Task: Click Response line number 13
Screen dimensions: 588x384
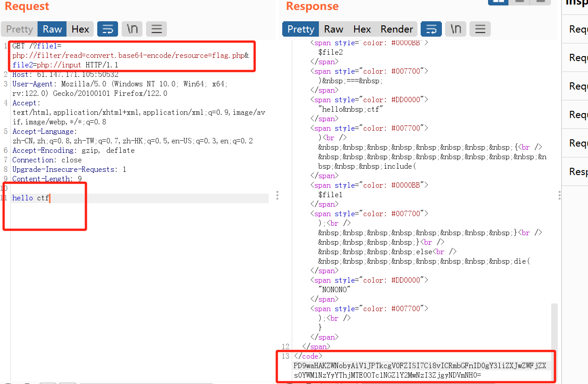Action: (x=285, y=356)
